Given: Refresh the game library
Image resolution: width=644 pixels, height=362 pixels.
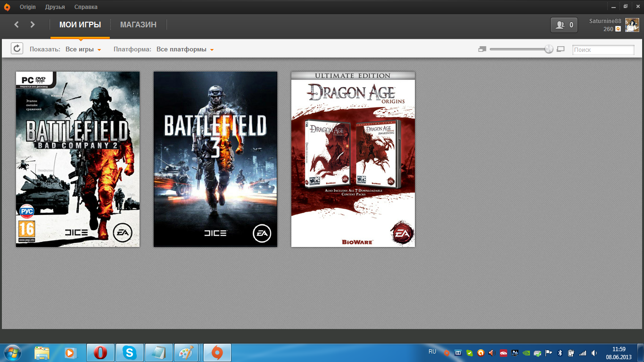Looking at the screenshot, I should click(17, 49).
